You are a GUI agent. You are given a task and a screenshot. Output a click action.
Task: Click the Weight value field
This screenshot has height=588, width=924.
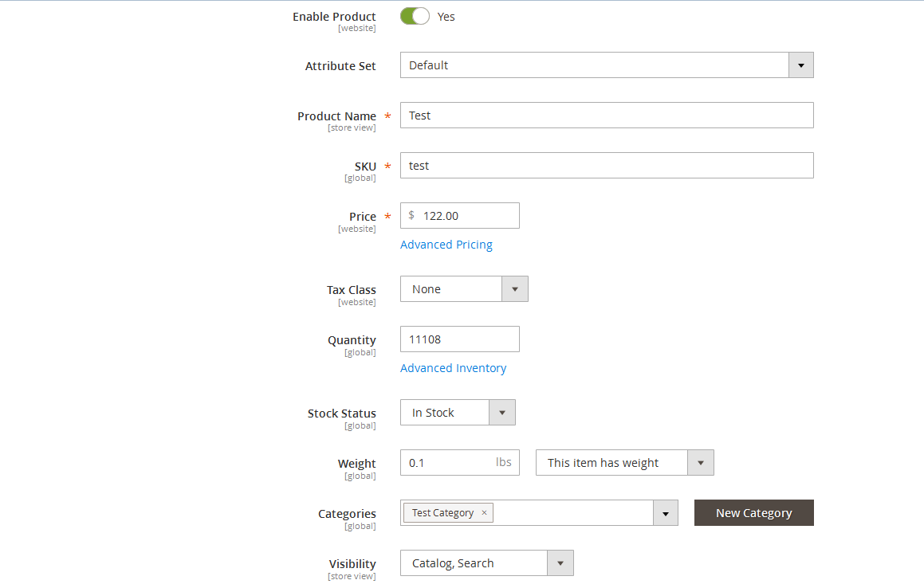[x=446, y=463]
